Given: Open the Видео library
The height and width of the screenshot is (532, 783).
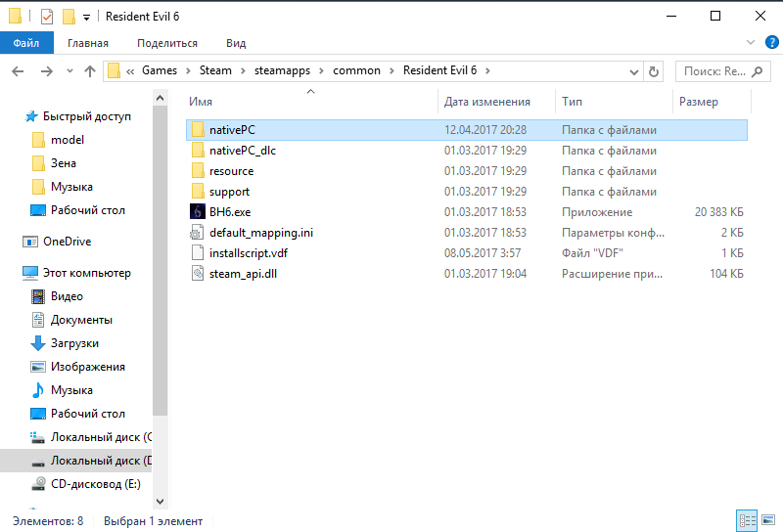Looking at the screenshot, I should pyautogui.click(x=58, y=296).
